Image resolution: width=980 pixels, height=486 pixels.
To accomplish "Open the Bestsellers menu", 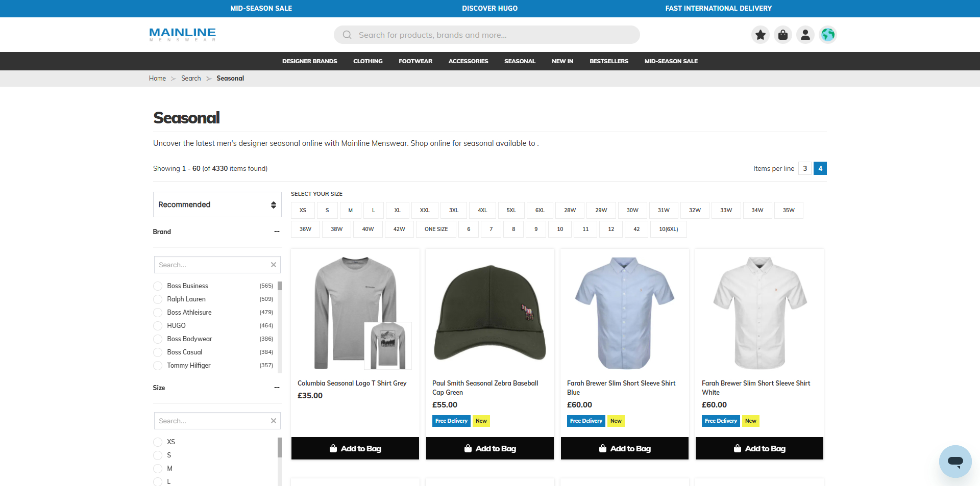I will pos(609,61).
